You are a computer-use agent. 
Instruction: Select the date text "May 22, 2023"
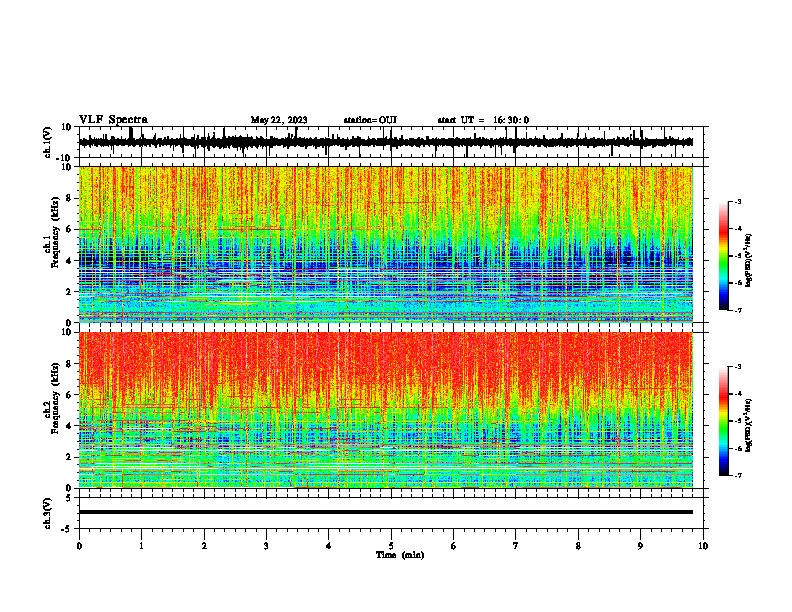click(279, 120)
